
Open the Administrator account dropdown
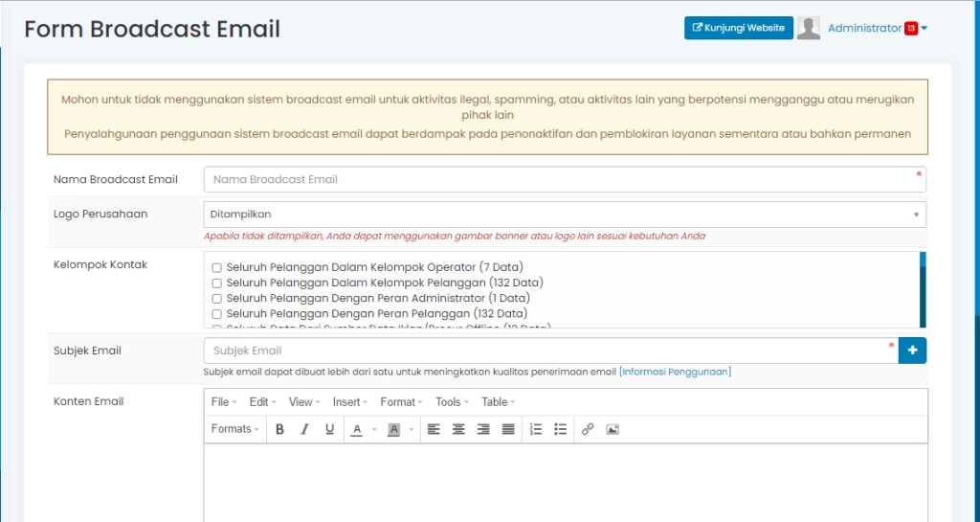[x=877, y=28]
